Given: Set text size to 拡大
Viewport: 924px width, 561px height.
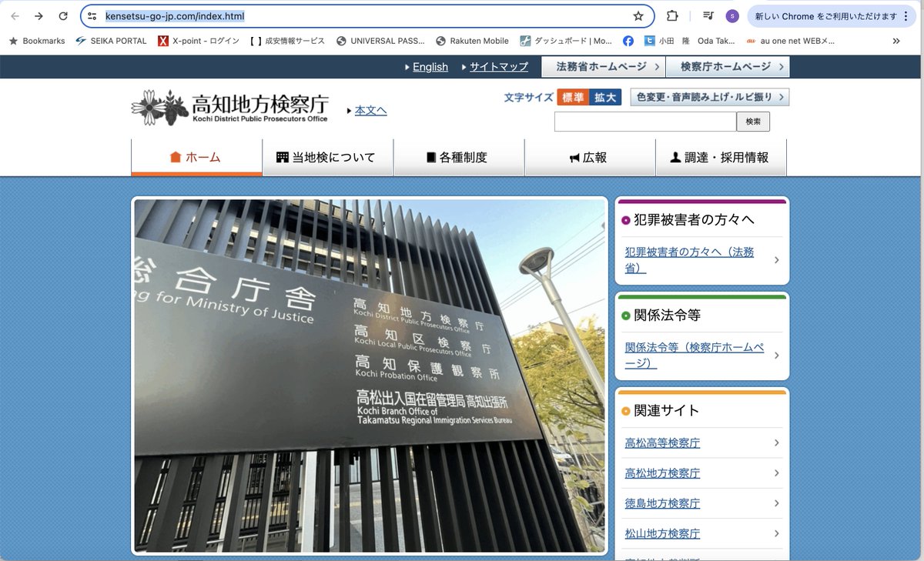Looking at the screenshot, I should click(605, 97).
